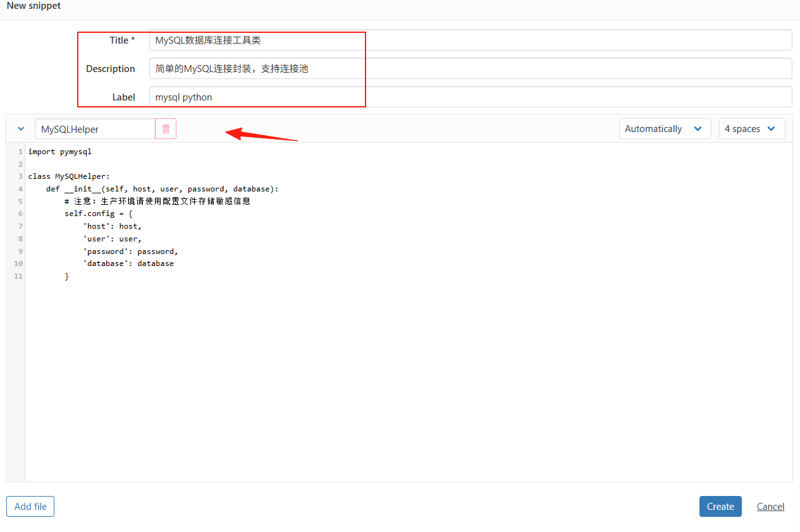Click the Cancel link
The image size is (800, 532).
770,507
